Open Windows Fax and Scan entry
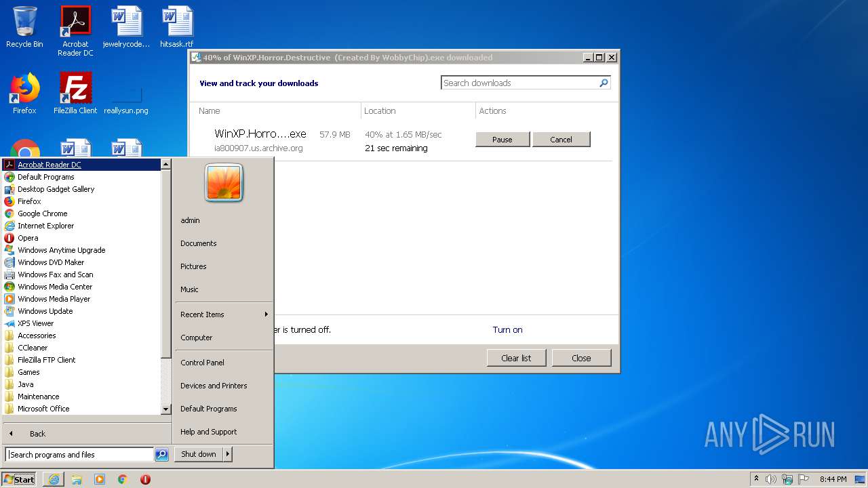The image size is (868, 488). click(81, 274)
